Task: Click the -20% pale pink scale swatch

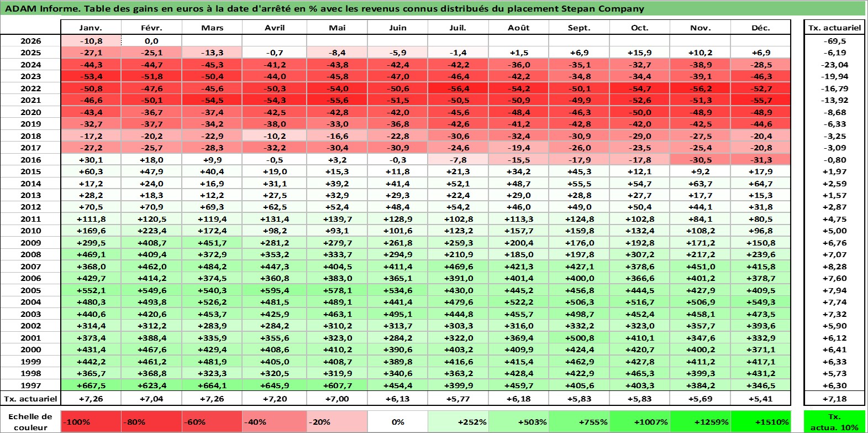Action: [x=337, y=422]
